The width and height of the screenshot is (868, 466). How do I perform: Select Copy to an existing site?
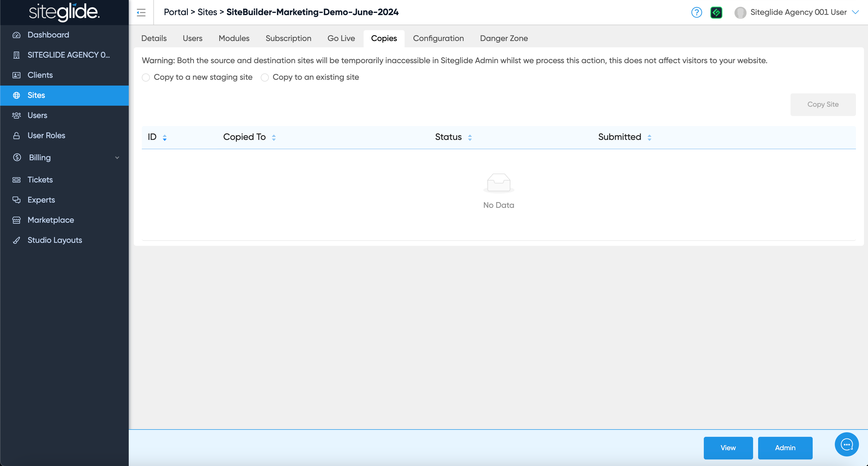pyautogui.click(x=265, y=77)
